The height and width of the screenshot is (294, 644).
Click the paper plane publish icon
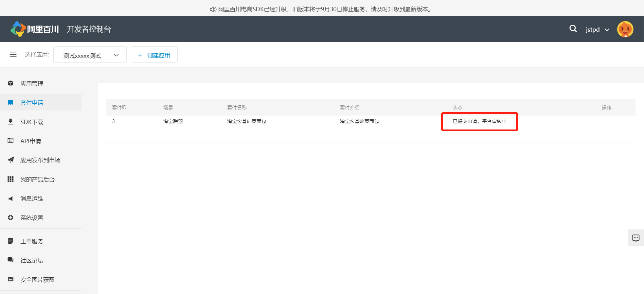(11, 160)
